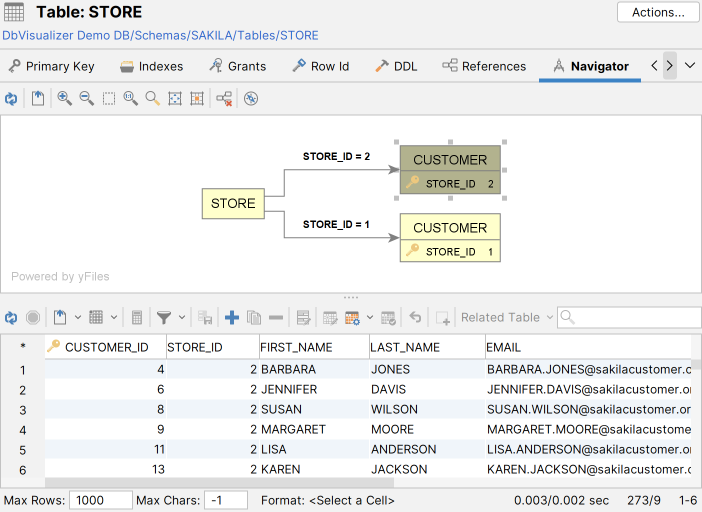Add a new row with the plus icon

click(232, 318)
